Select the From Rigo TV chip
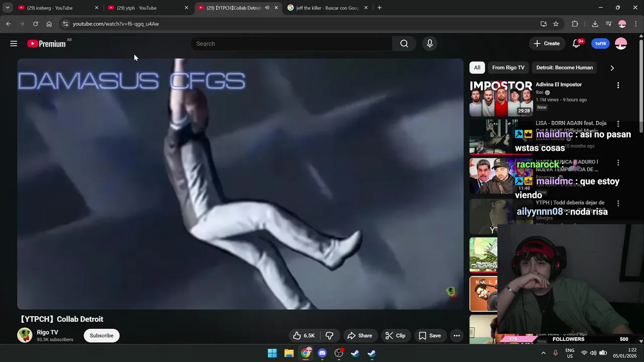Viewport: 644px width, 362px height. (x=508, y=68)
